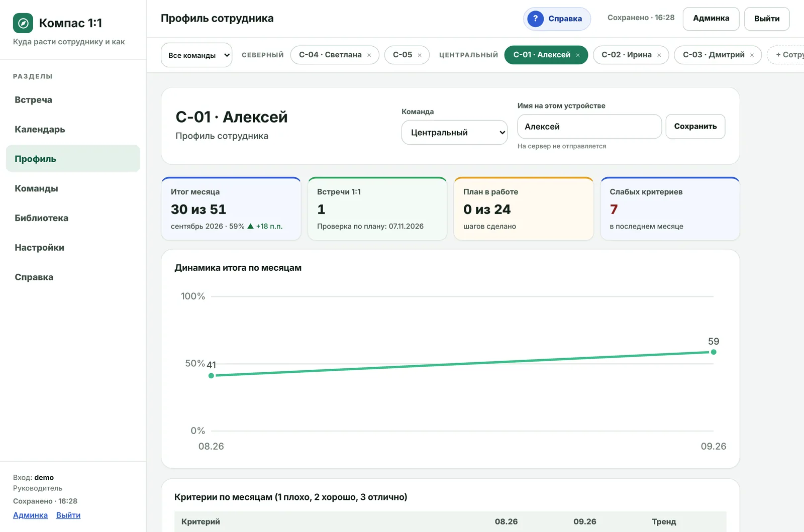Click the 59 data point on chart
The image size is (804, 532).
(x=714, y=352)
